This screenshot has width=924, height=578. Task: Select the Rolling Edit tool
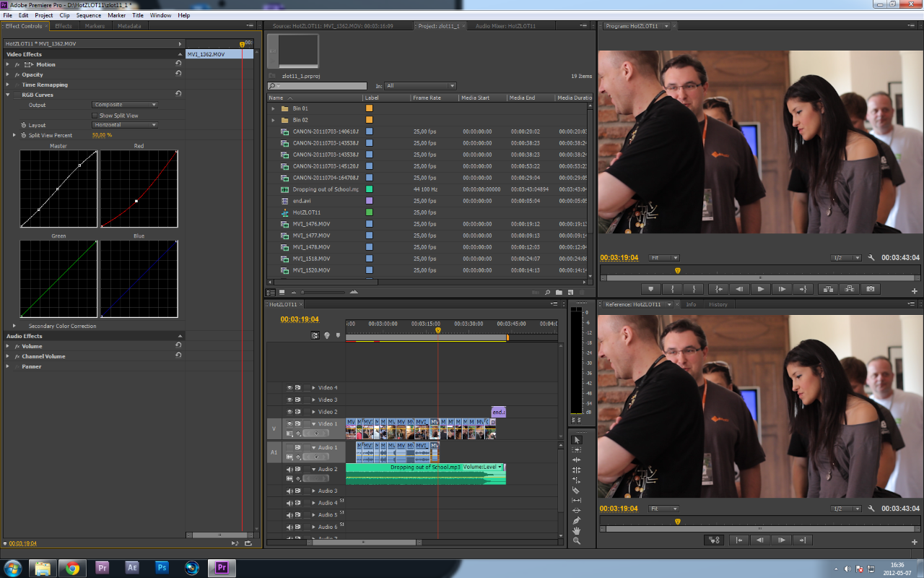pos(576,470)
